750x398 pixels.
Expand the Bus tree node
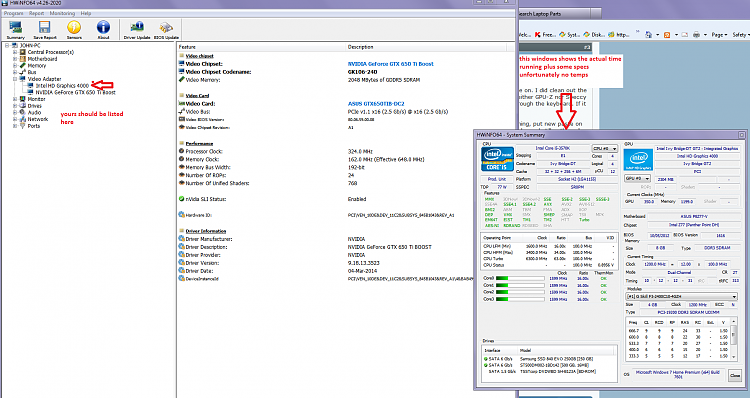click(15, 72)
